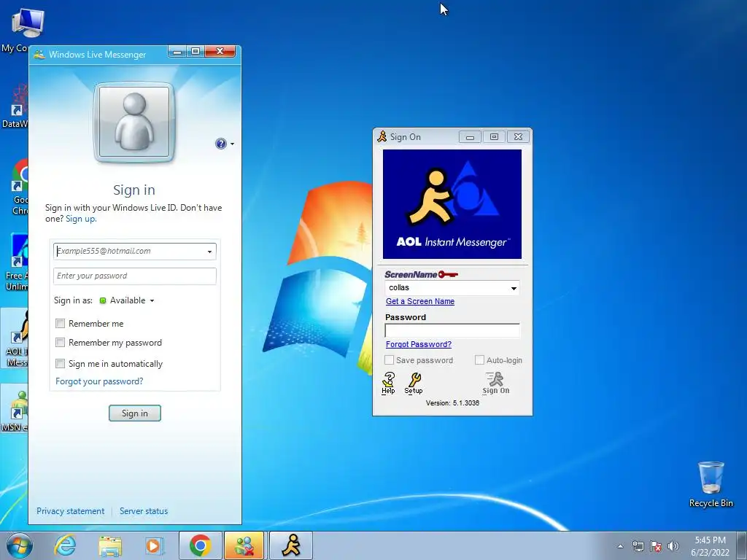The height and width of the screenshot is (560, 747).
Task: Click the AOL Instant Messenger logo banner
Action: (452, 204)
